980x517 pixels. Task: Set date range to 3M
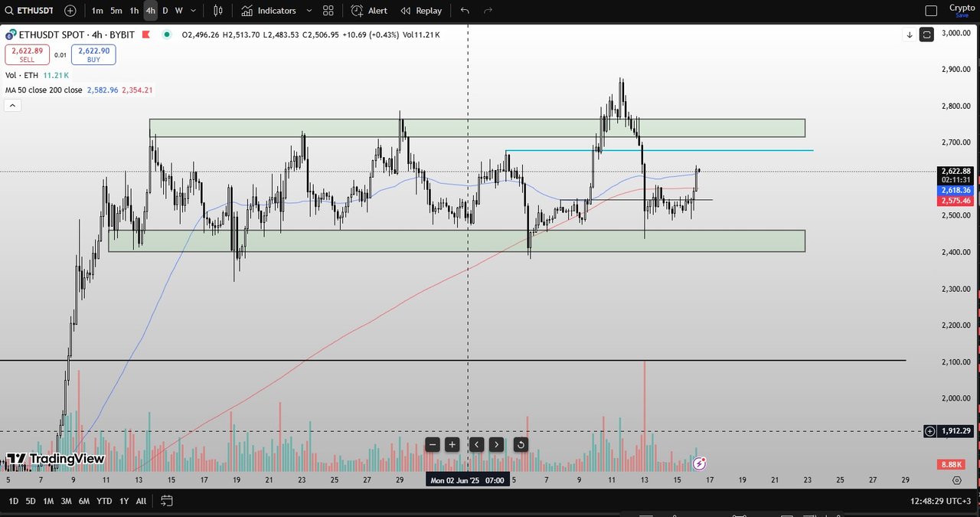(66, 501)
